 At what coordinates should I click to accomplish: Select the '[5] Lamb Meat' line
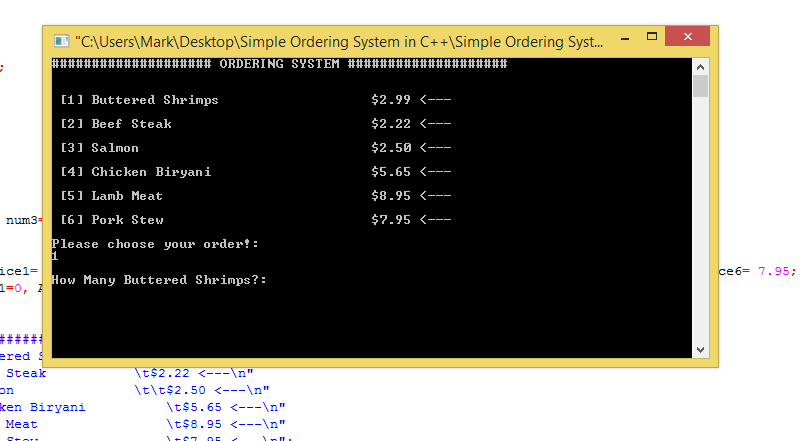pos(256,196)
